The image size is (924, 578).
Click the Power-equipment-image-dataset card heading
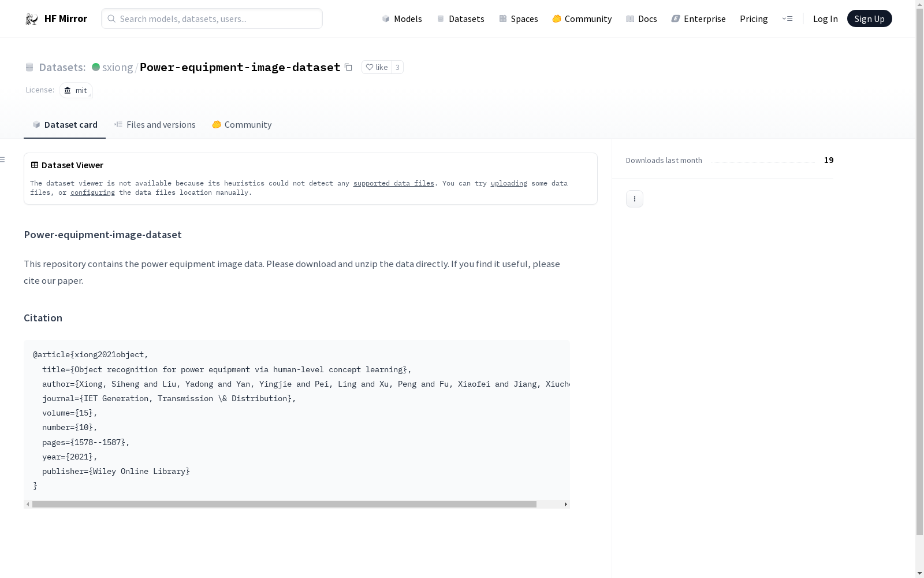103,235
